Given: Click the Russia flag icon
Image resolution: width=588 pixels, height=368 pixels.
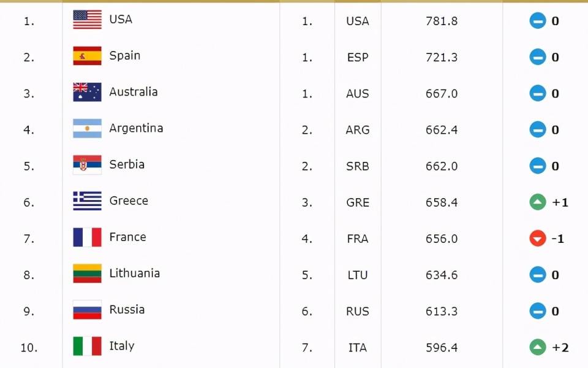Looking at the screenshot, I should tap(87, 310).
